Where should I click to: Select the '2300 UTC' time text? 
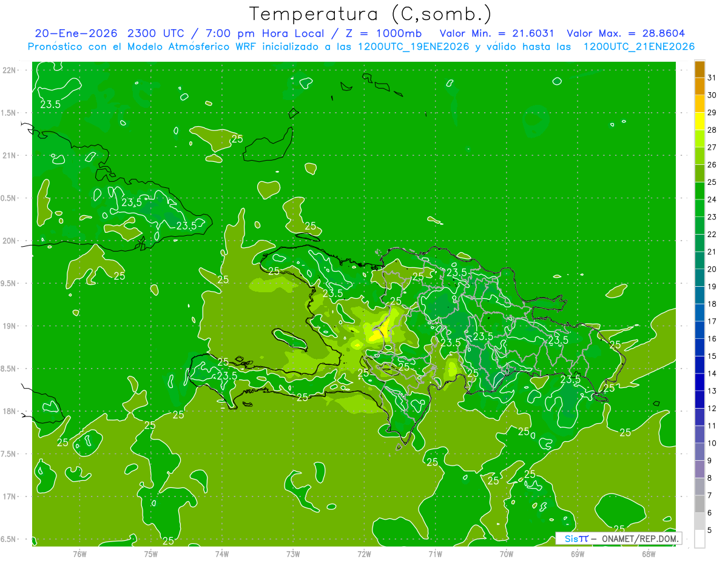click(x=155, y=33)
